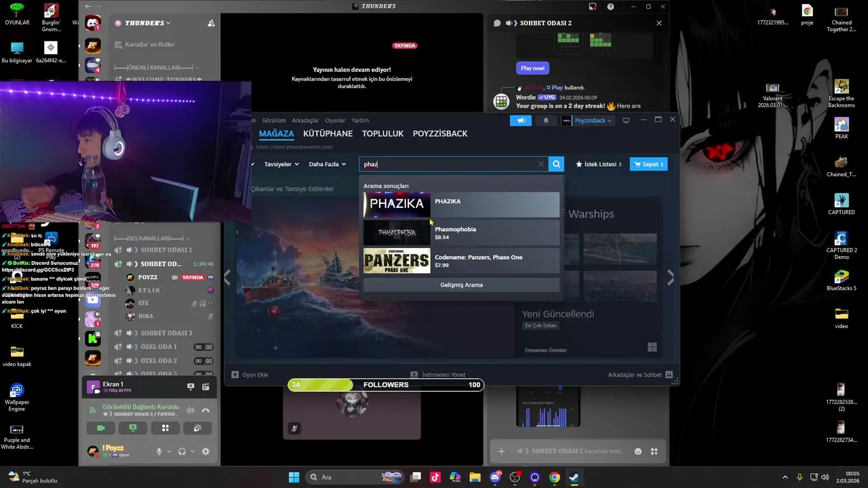
Task: Click the Steam search magnifier button
Action: click(556, 164)
